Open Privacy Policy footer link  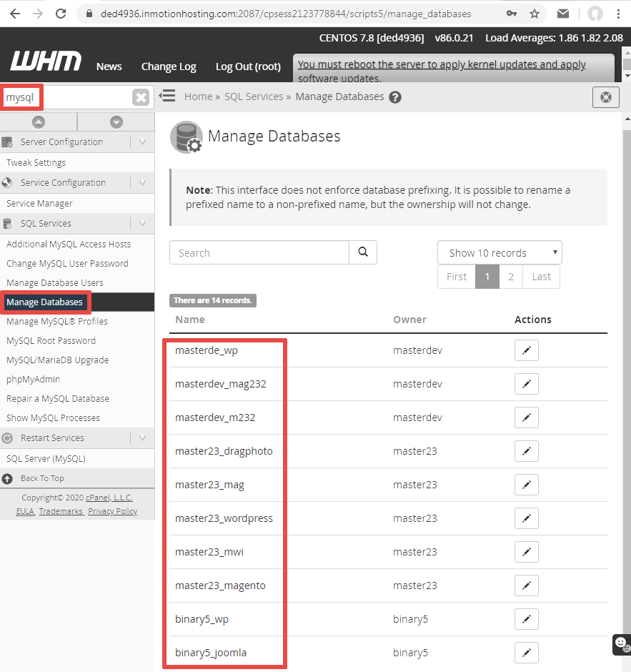click(x=113, y=511)
